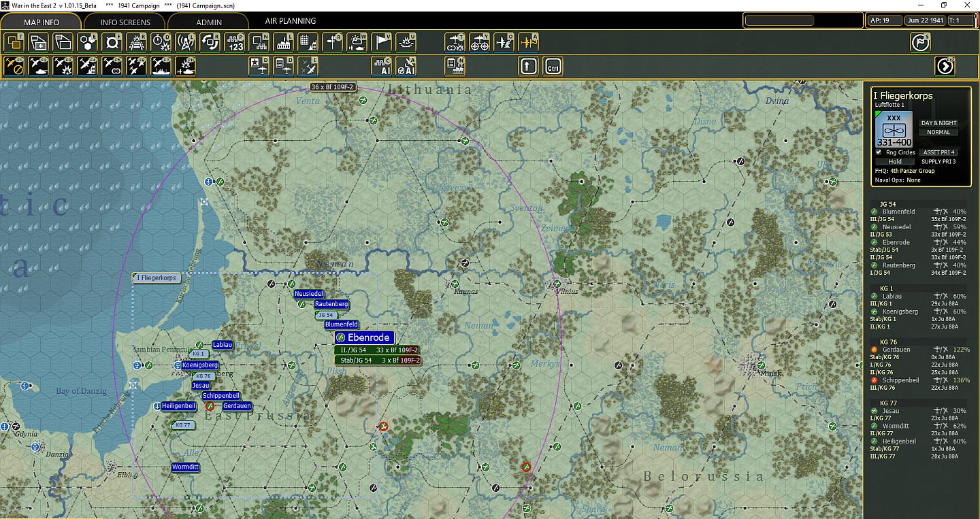
Task: Select Stab/JG 54 3 x Bf 109F-2 entry
Action: pyautogui.click(x=378, y=361)
